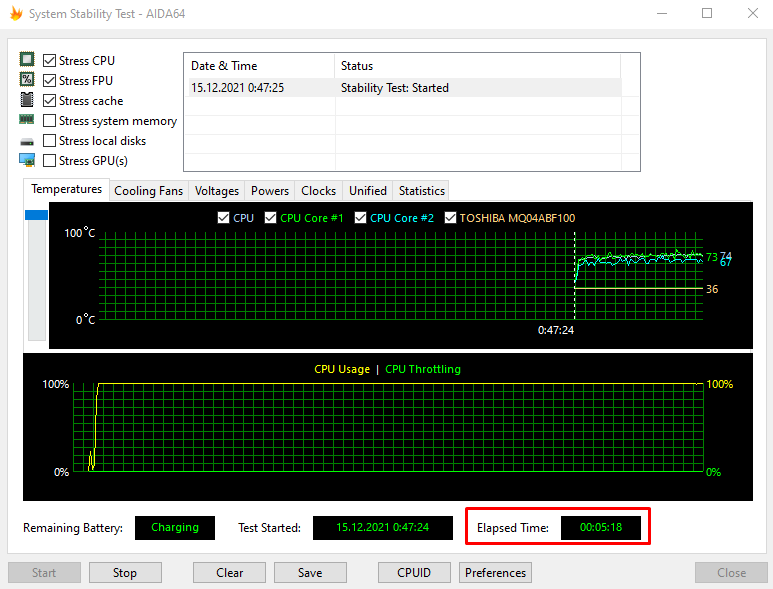Close the window with the title bar X
This screenshot has width=773, height=589.
coord(753,13)
